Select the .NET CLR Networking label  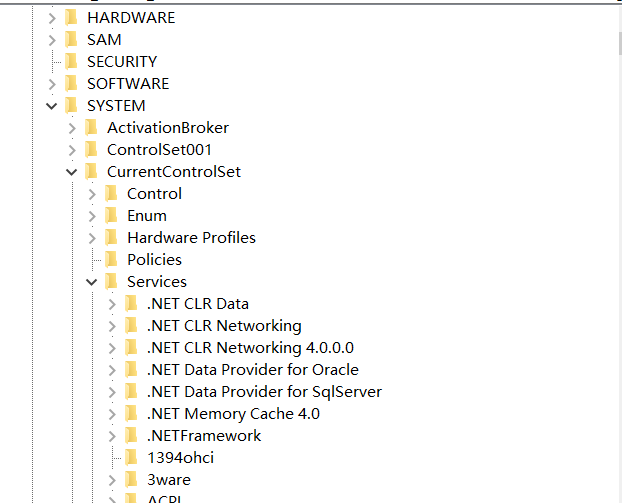tap(224, 326)
